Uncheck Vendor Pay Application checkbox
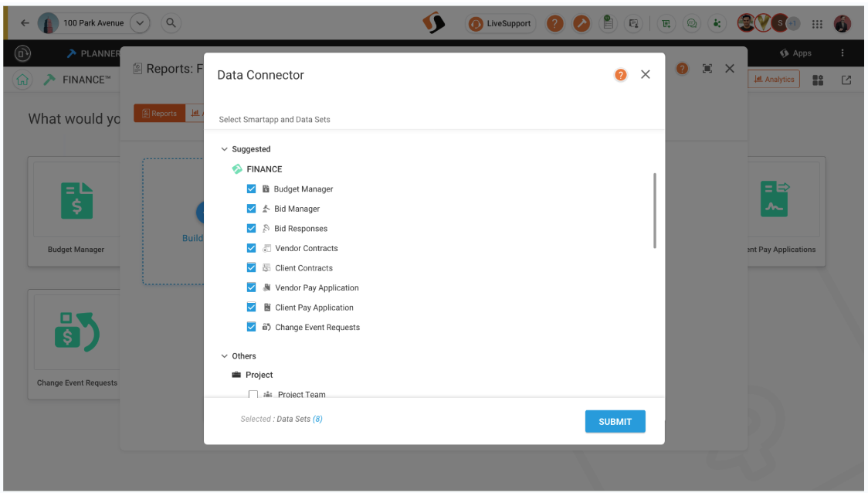 coord(251,287)
